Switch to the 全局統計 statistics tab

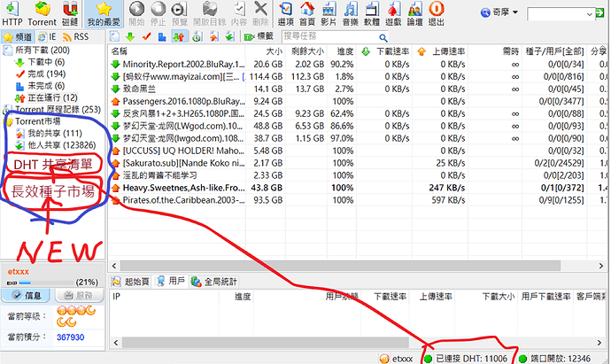pyautogui.click(x=214, y=282)
